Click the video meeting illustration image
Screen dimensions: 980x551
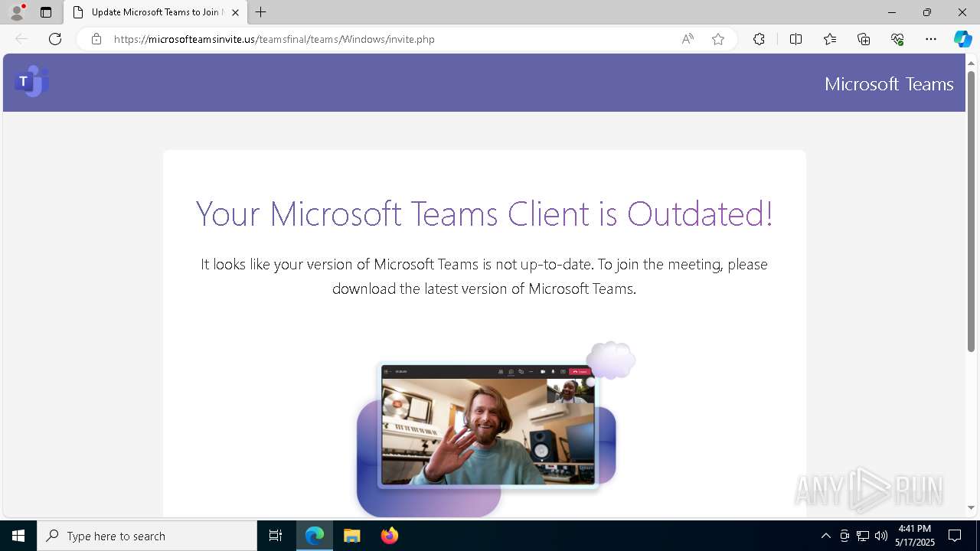point(495,429)
